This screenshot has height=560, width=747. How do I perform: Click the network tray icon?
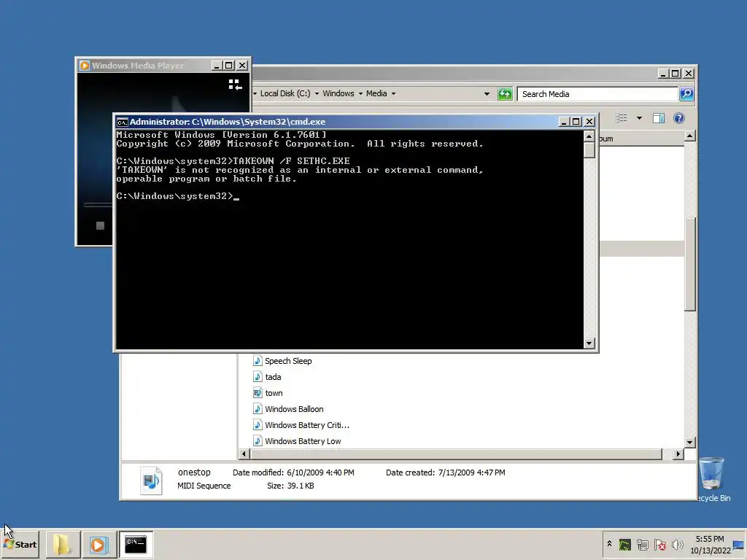click(x=642, y=544)
